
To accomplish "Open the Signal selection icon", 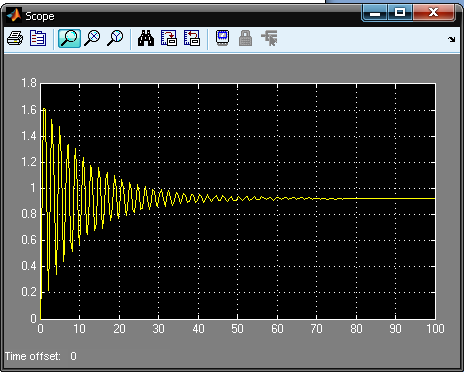I will 269,38.
